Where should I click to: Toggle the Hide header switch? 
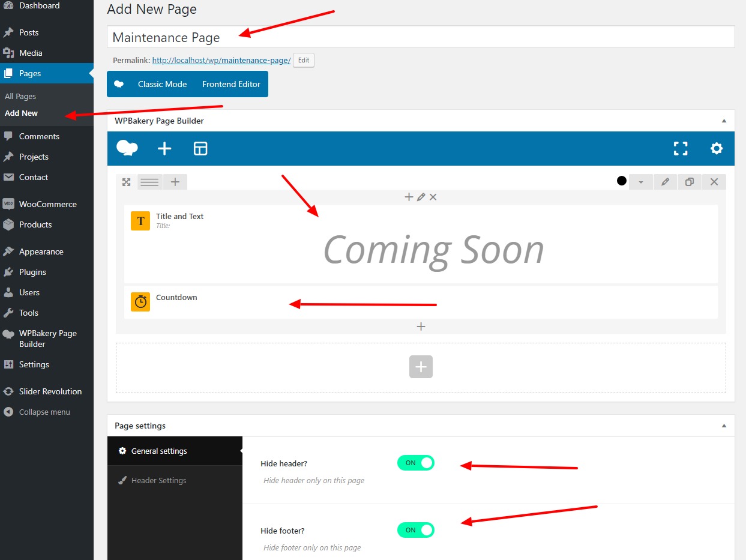[415, 463]
